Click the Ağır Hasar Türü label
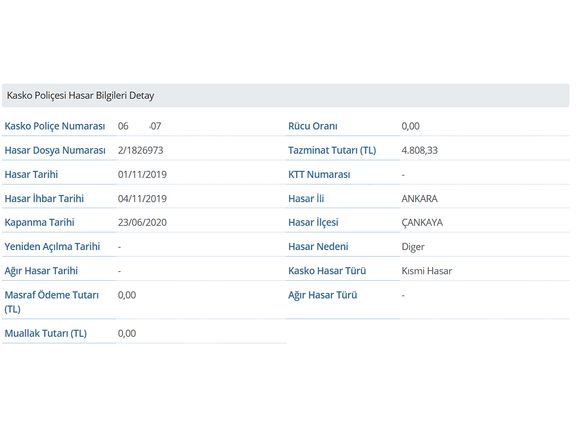The image size is (580, 435). tap(323, 295)
